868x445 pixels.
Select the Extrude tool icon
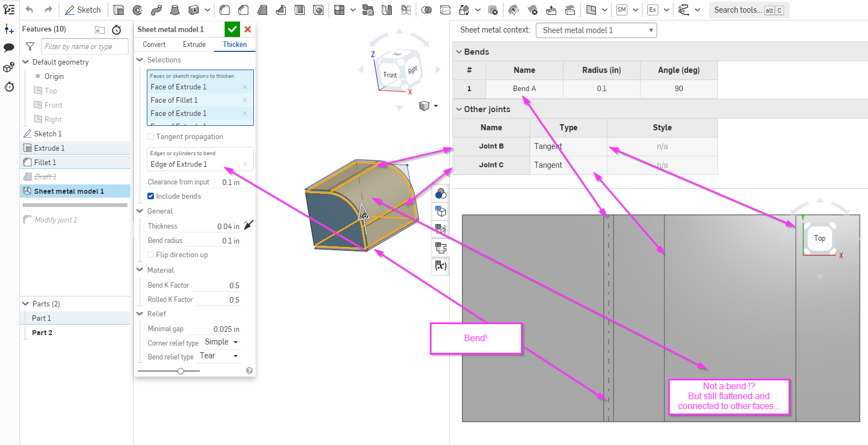click(119, 10)
